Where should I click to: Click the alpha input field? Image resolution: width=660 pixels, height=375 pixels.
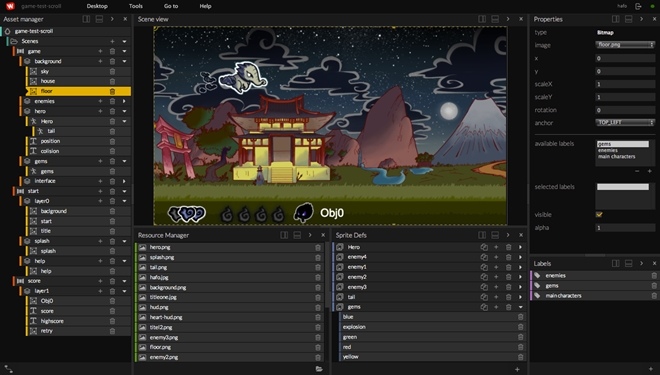(625, 228)
